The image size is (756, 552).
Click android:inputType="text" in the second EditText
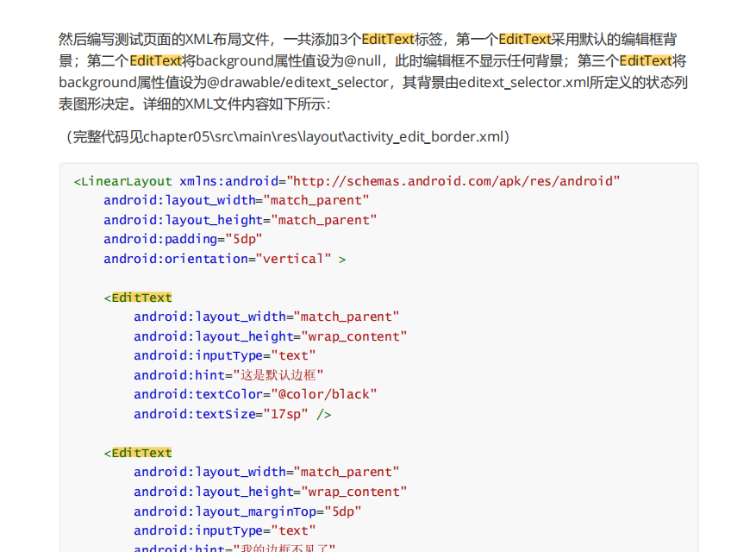225,530
